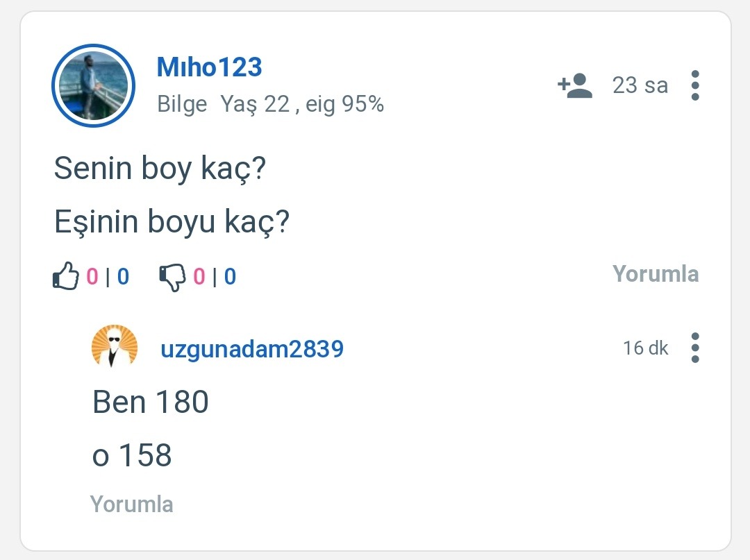This screenshot has width=750, height=560.
Task: Tap the add friend icon beside 23 sa
Action: point(575,85)
